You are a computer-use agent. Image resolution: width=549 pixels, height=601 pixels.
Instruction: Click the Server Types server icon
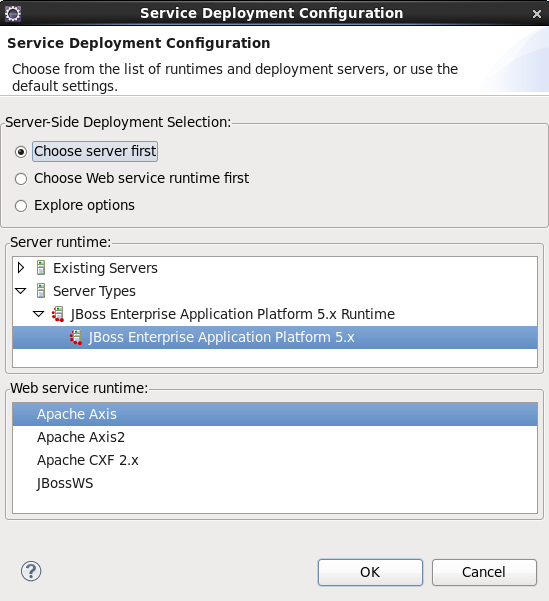(x=41, y=291)
